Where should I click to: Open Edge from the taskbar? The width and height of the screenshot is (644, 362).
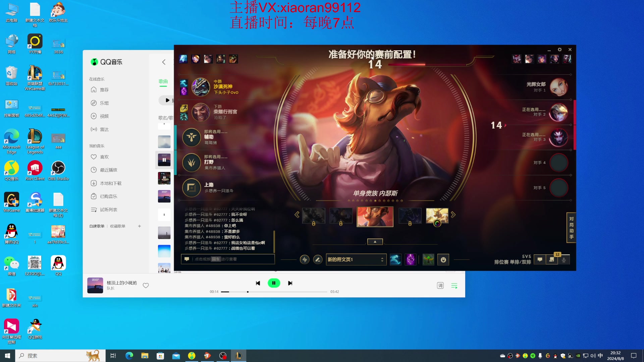(129, 356)
